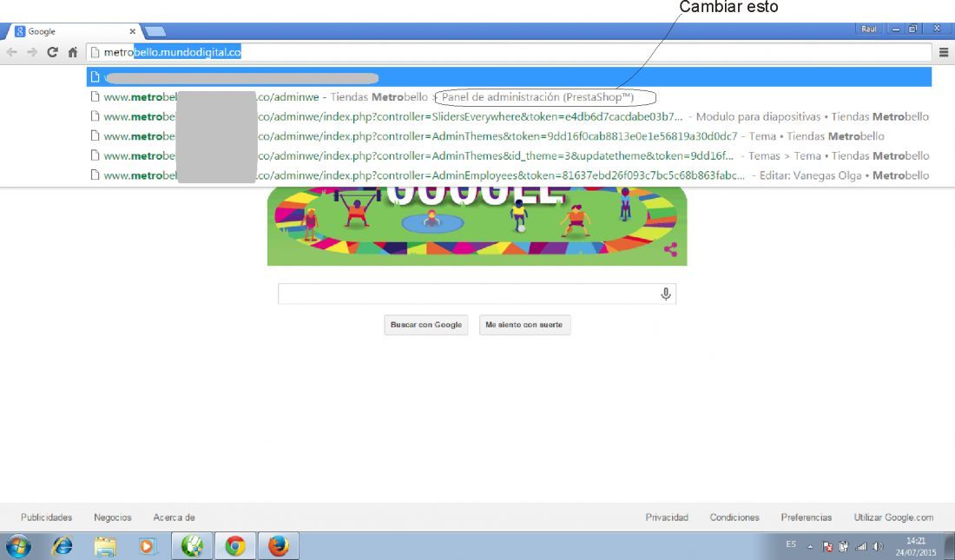Open Windows Explorer folder in taskbar
The height and width of the screenshot is (560, 955).
click(105, 545)
